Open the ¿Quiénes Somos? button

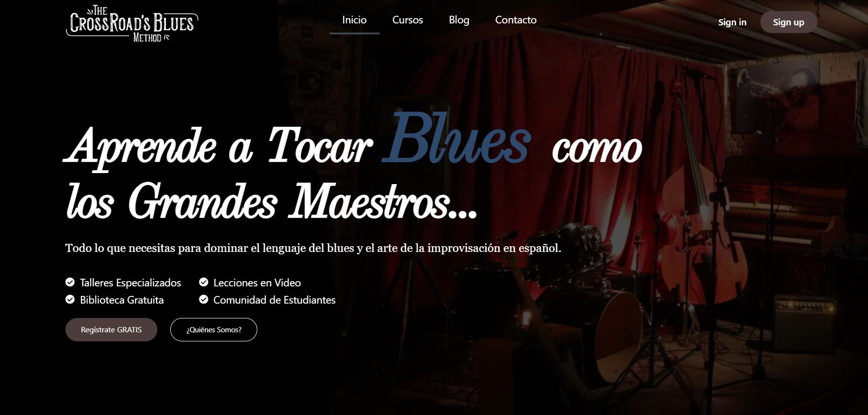click(x=214, y=329)
